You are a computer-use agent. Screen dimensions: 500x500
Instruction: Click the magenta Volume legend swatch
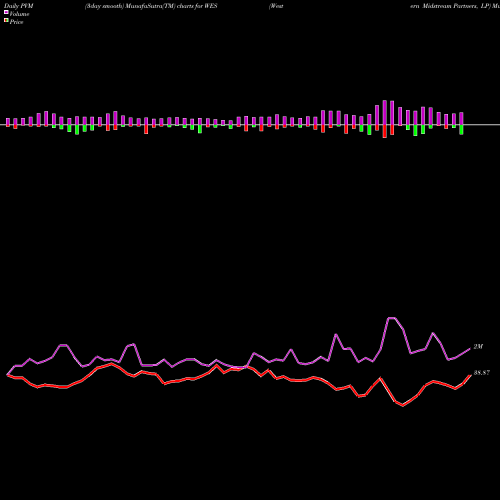point(6,12)
